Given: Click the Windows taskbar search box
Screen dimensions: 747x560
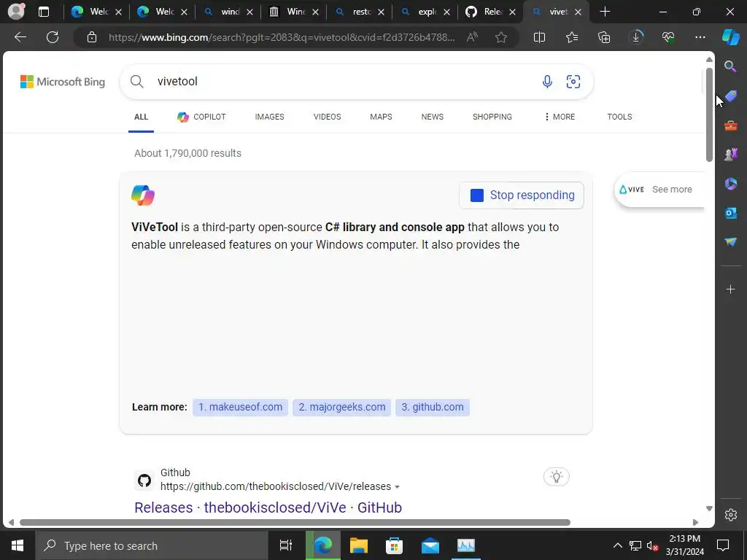Looking at the screenshot, I should pyautogui.click(x=152, y=545).
